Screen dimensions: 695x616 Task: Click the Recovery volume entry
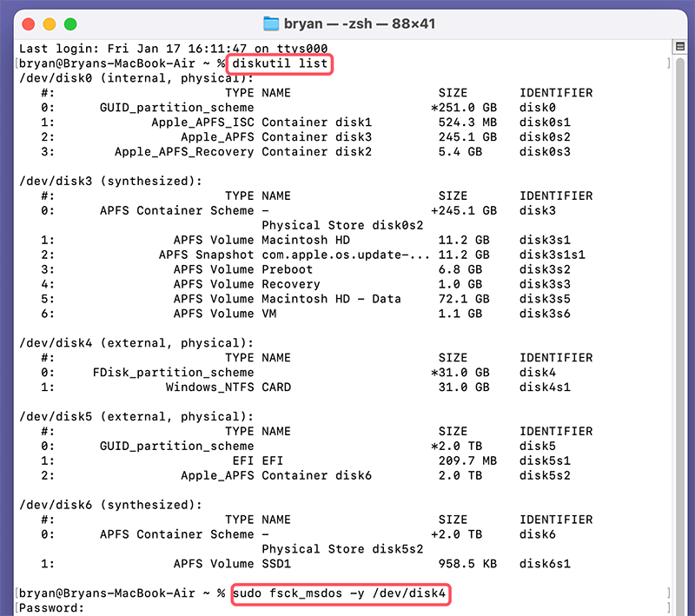[291, 284]
